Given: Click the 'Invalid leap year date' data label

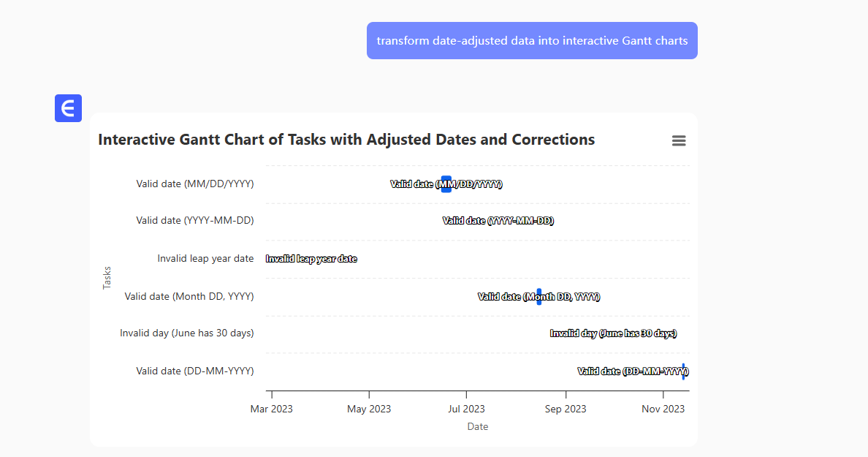Looking at the screenshot, I should [311, 259].
